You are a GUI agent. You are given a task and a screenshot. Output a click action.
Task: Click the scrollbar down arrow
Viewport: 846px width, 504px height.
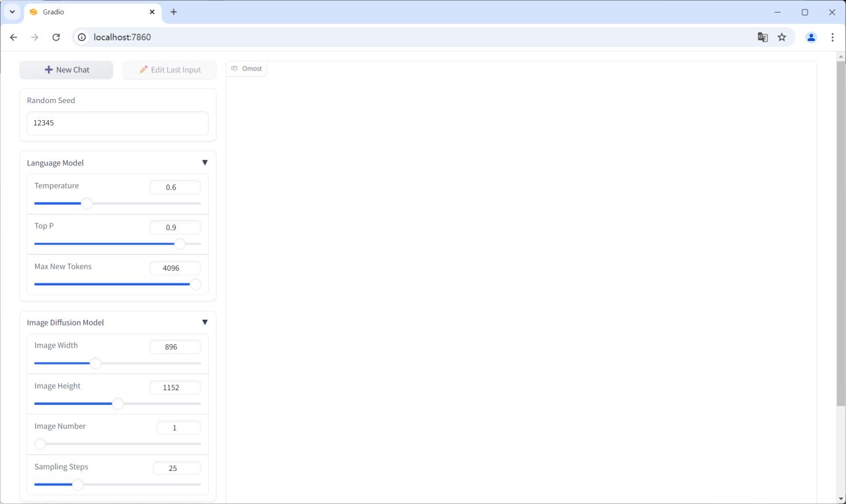841,499
